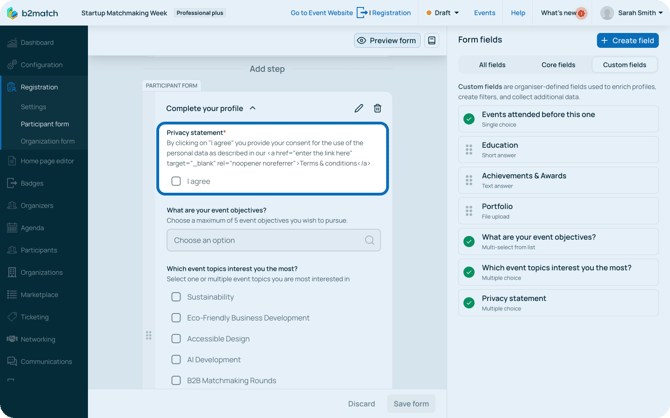Click the Add step area
The height and width of the screenshot is (418, 670).
267,69
